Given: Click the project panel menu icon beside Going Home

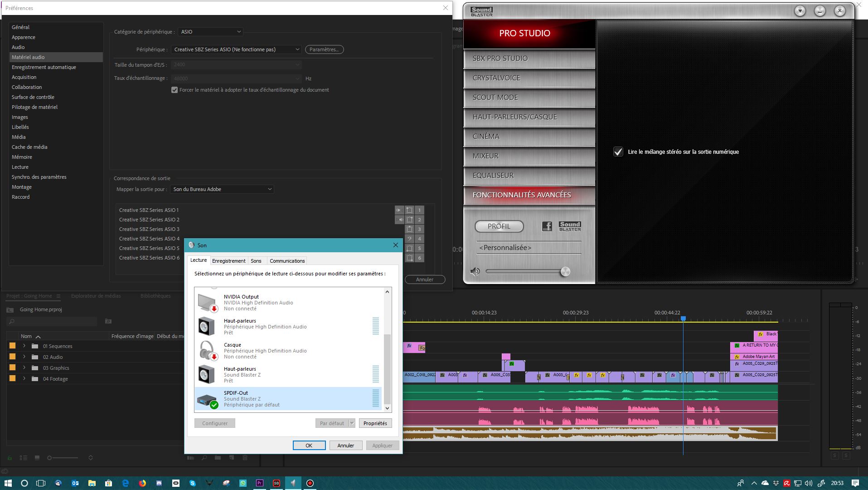Looking at the screenshot, I should click(x=58, y=296).
